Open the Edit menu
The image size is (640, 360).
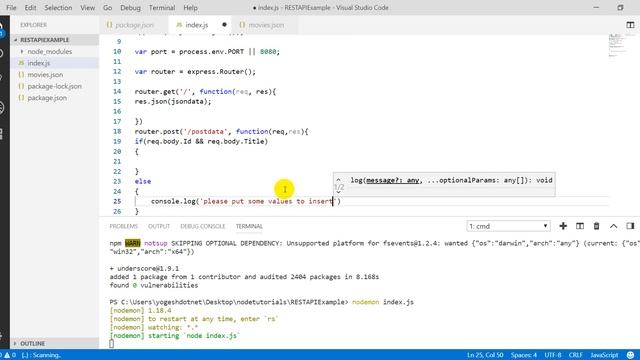click(x=30, y=8)
